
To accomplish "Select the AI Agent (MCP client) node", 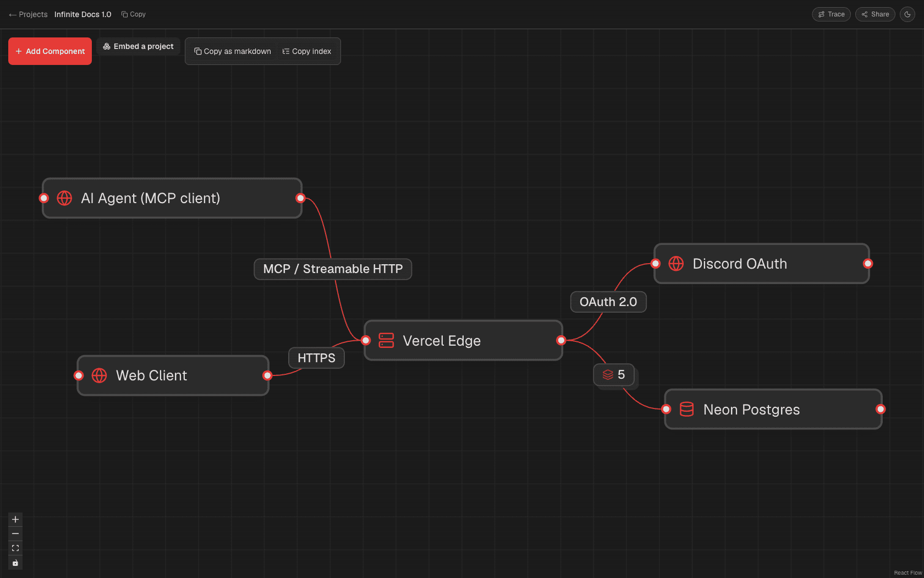I will pos(172,198).
